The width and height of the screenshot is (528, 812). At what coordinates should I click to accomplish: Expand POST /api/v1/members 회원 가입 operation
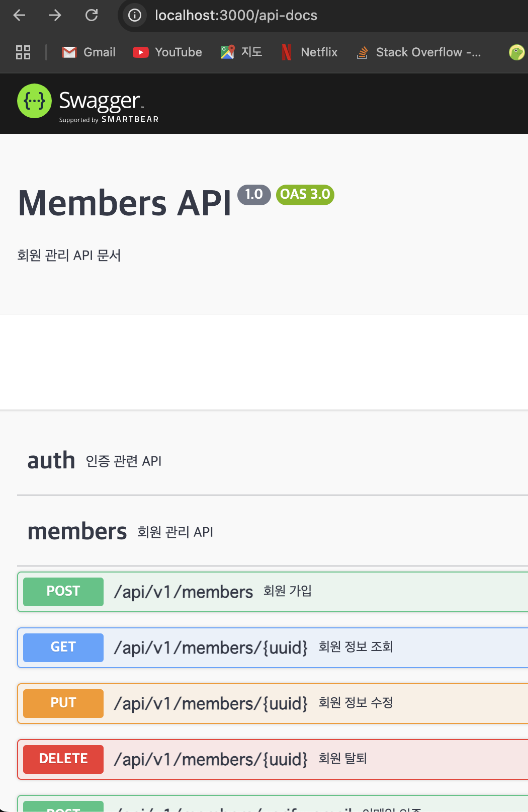(273, 592)
